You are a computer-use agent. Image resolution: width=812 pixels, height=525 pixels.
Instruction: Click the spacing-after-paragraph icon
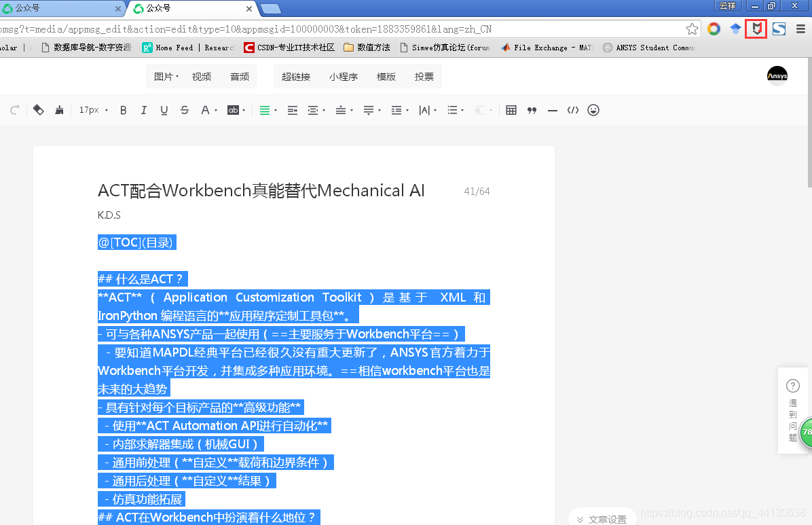[x=369, y=110]
